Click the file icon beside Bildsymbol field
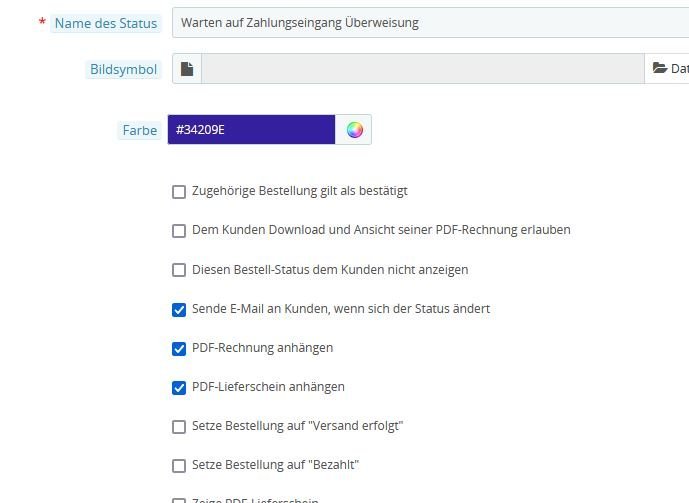Viewport: 689px width, 503px height. [187, 69]
